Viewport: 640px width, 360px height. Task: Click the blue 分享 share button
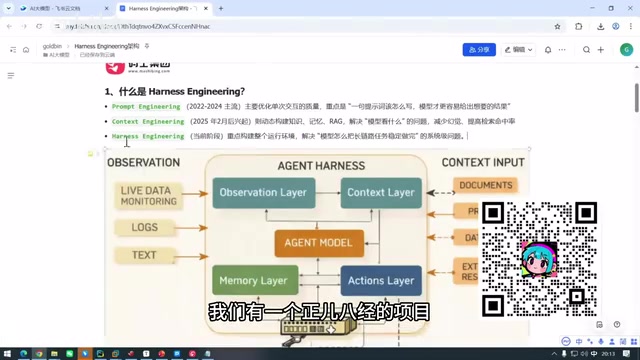click(x=479, y=50)
